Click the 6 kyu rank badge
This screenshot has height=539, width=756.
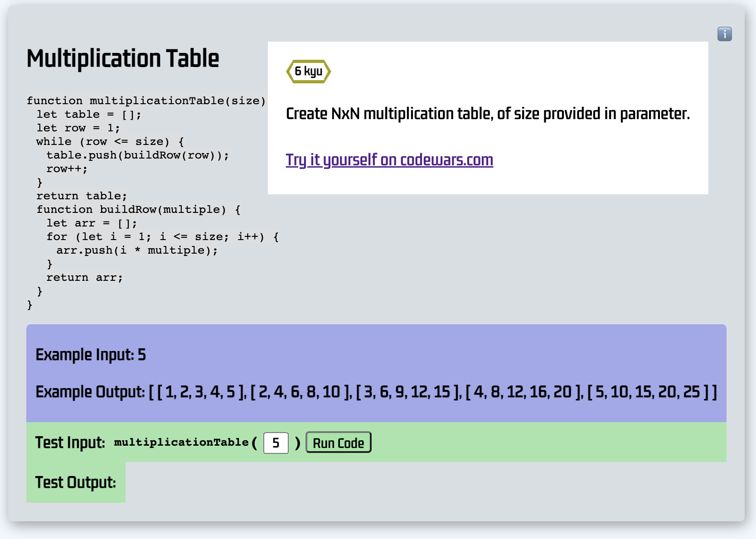click(x=309, y=72)
